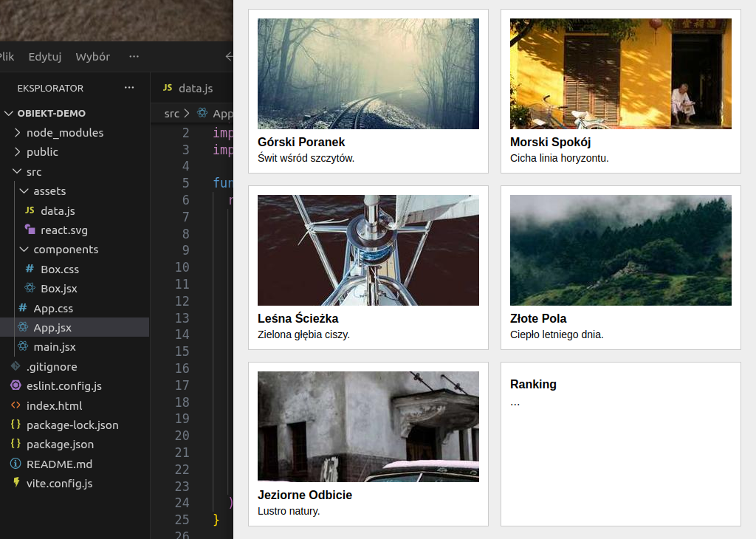Click the Złote Pola misty forest image
The image size is (756, 539).
(620, 250)
